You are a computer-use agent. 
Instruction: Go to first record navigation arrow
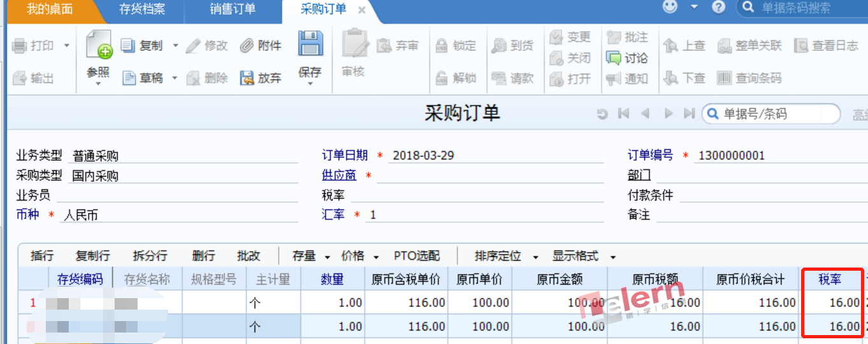[x=624, y=114]
